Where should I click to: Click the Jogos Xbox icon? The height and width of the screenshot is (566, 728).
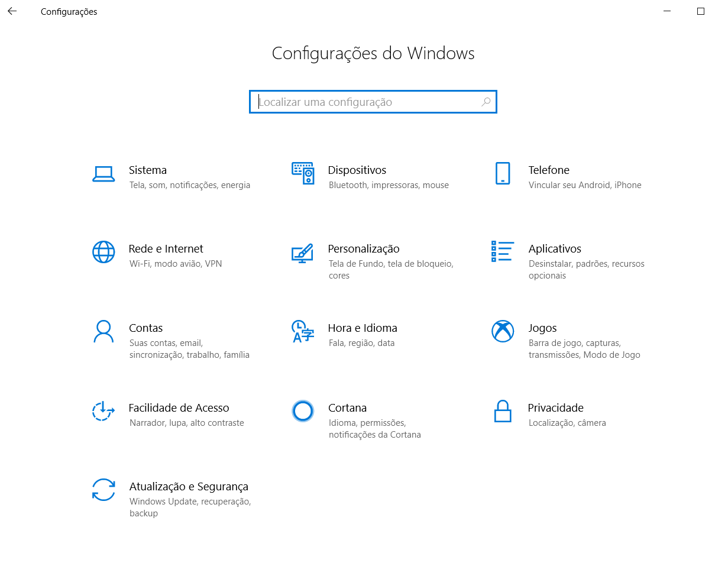click(502, 331)
